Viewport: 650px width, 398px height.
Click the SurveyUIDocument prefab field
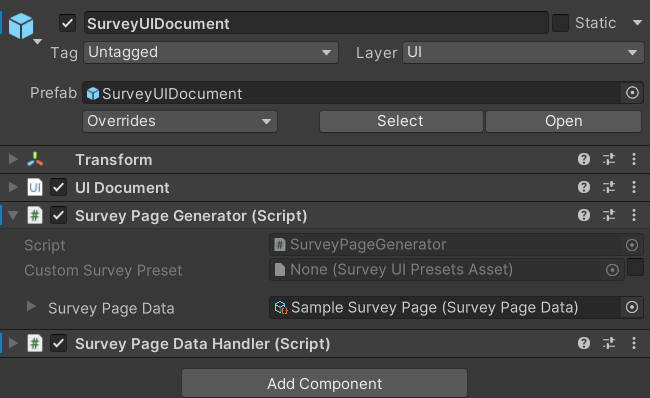point(352,93)
